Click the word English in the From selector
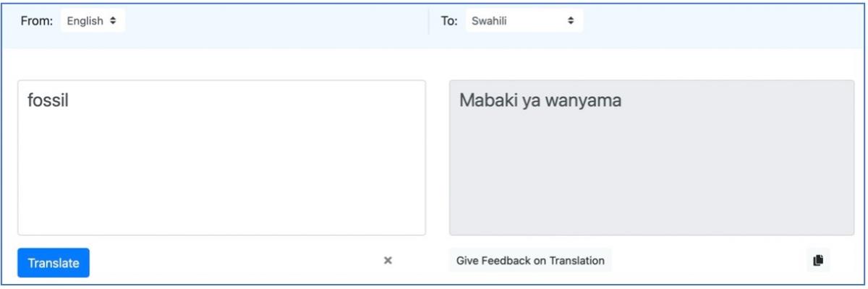 click(x=86, y=21)
